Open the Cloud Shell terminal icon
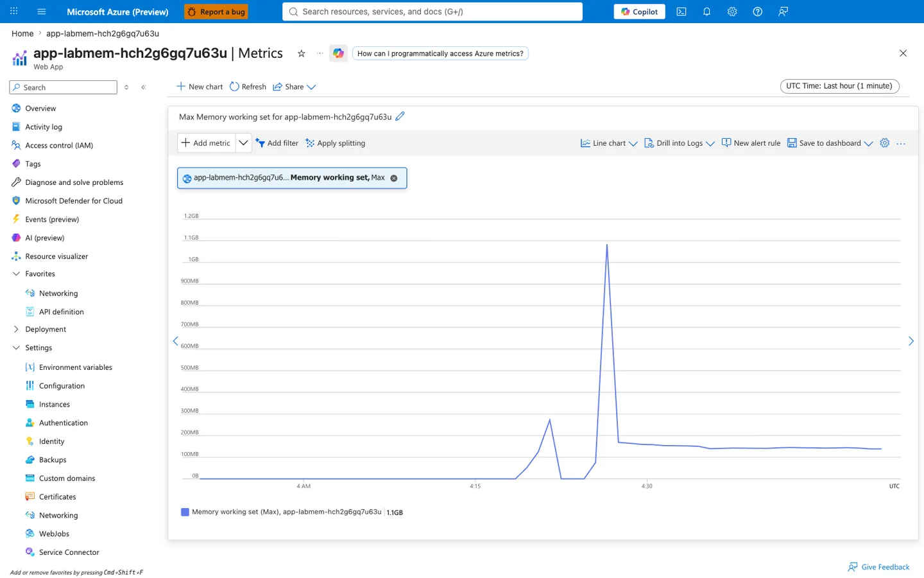Viewport: 924px width, 578px height. pyautogui.click(x=681, y=12)
